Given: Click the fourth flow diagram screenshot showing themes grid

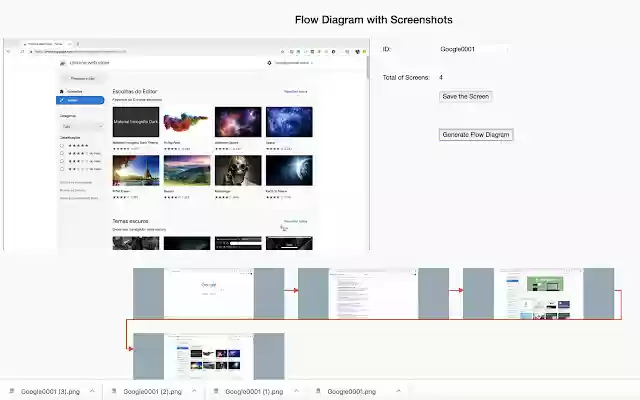Looking at the screenshot, I should [209, 356].
